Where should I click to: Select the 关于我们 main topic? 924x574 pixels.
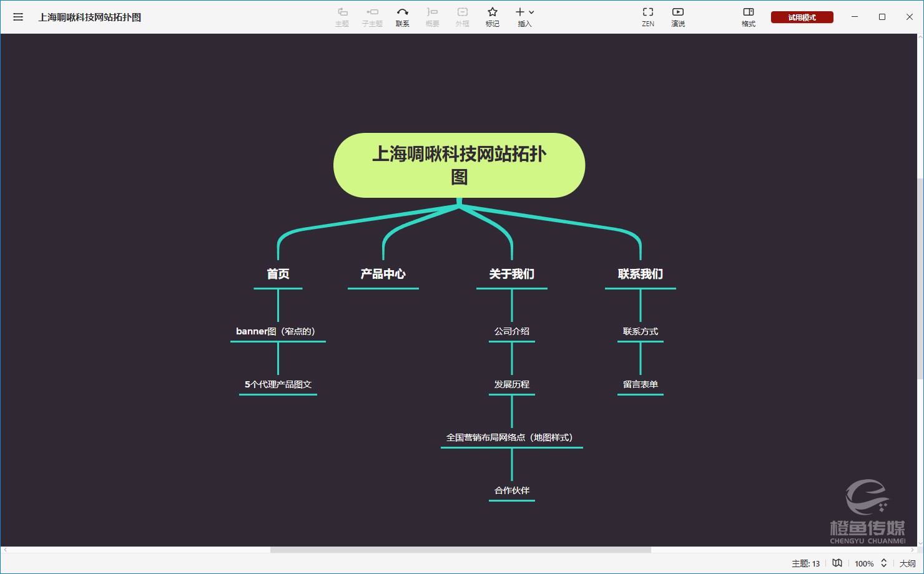[x=512, y=274]
